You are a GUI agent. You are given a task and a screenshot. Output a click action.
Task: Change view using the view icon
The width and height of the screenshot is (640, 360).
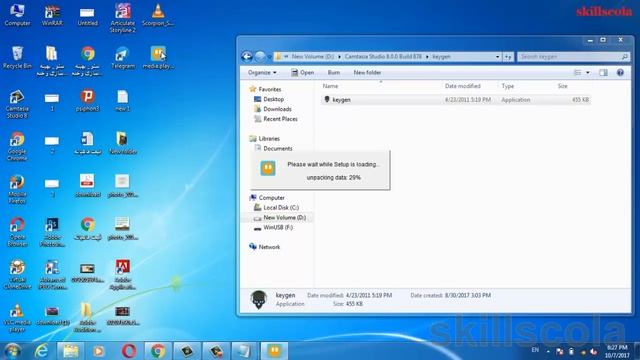click(x=578, y=73)
